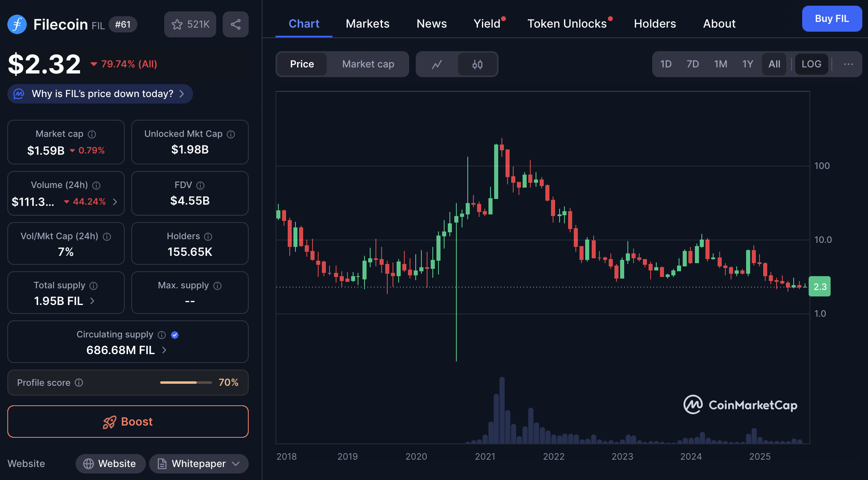Expand Circulating supply details chevron

tap(164, 350)
